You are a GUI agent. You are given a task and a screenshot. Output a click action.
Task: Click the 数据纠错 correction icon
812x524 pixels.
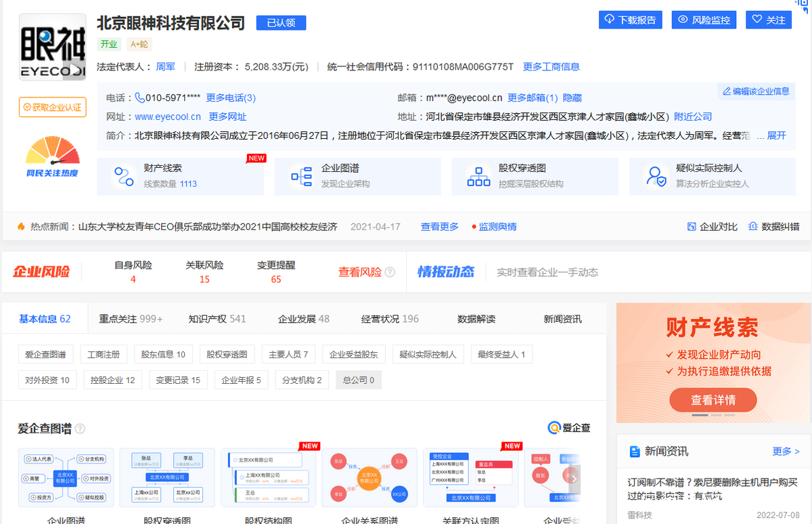click(752, 227)
